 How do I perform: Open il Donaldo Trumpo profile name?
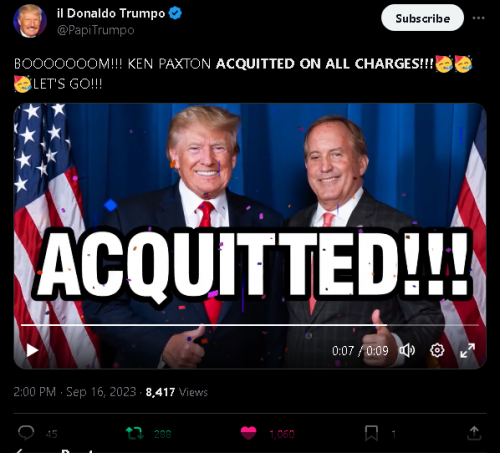(x=111, y=13)
